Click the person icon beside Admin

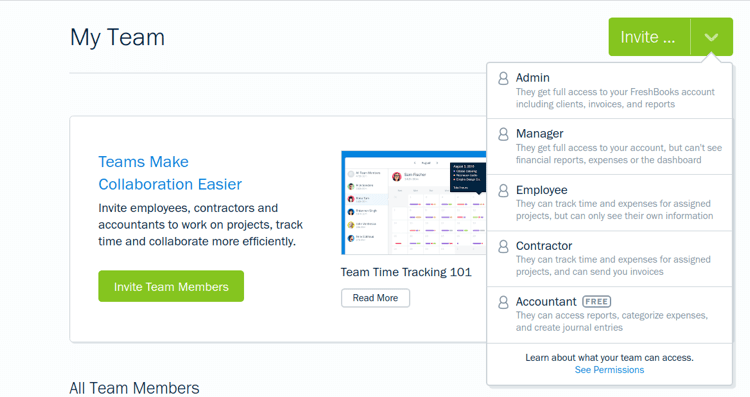pos(503,78)
